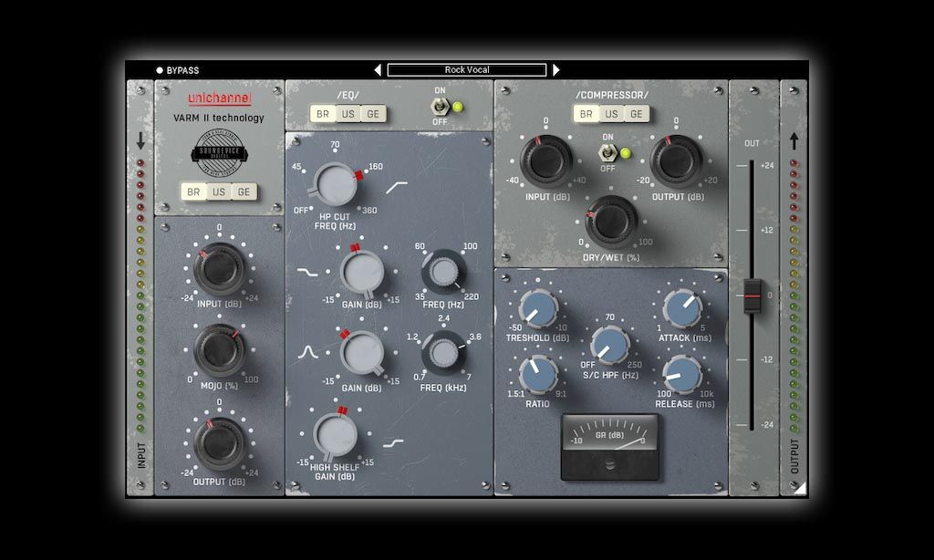
Task: Click the -12 mark on OUT fader
Action: point(766,360)
